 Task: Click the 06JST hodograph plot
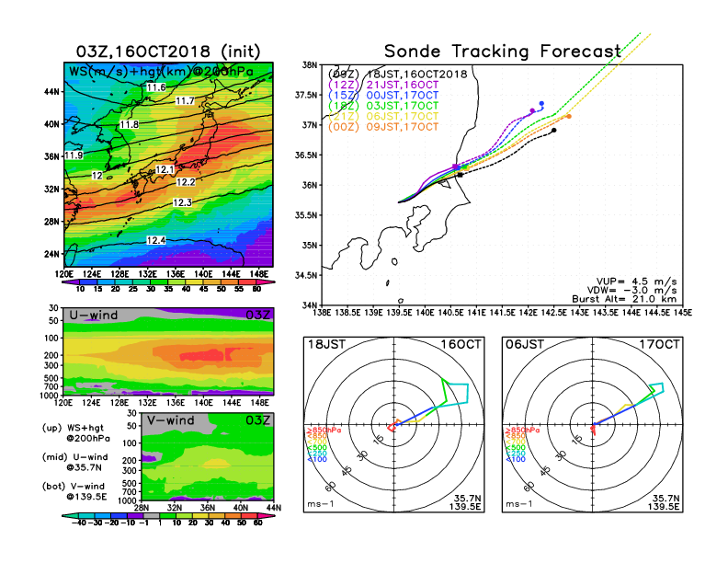point(593,425)
